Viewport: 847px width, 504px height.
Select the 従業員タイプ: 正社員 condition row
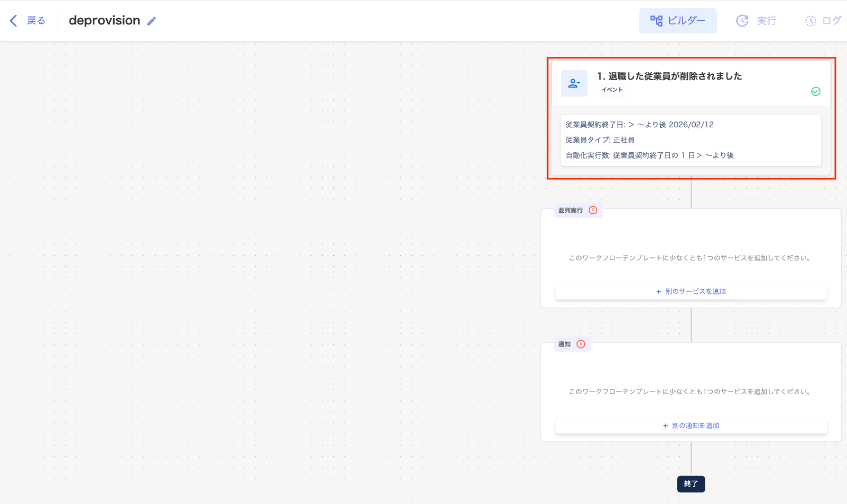600,140
